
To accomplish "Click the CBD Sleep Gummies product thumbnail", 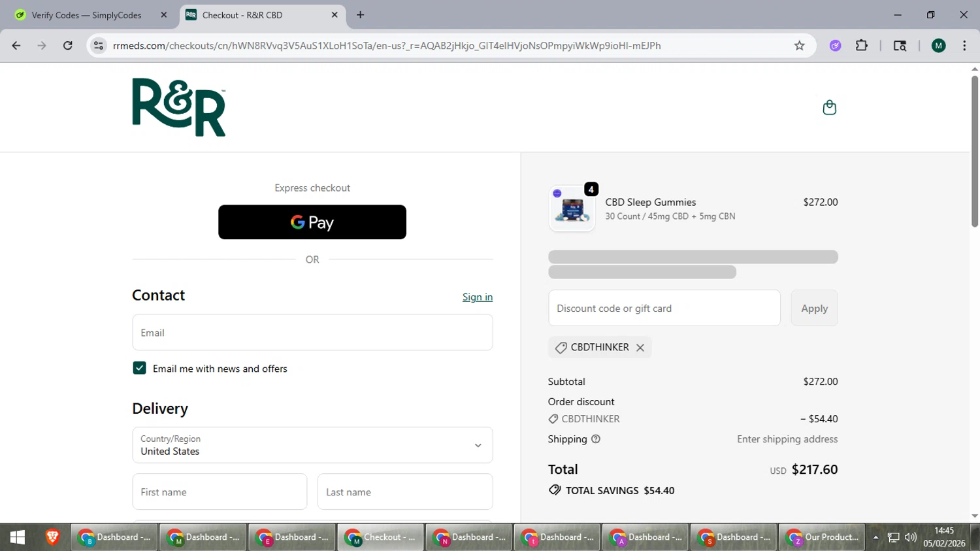I will 572,209.
